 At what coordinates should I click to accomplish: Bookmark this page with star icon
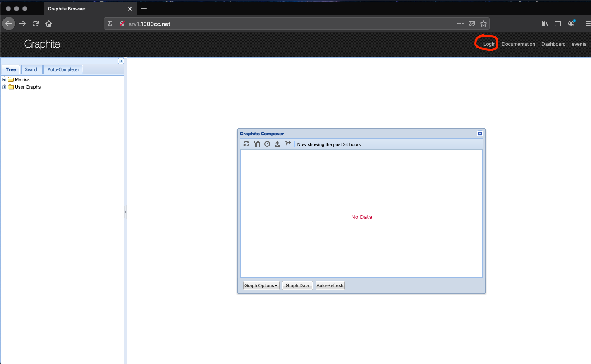point(483,24)
